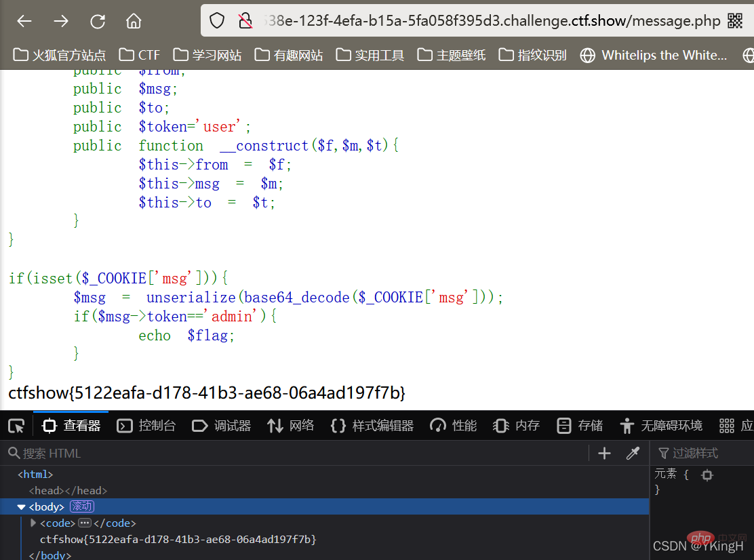Activate the element picker tool
Image resolution: width=754 pixels, height=560 pixels.
click(x=16, y=426)
